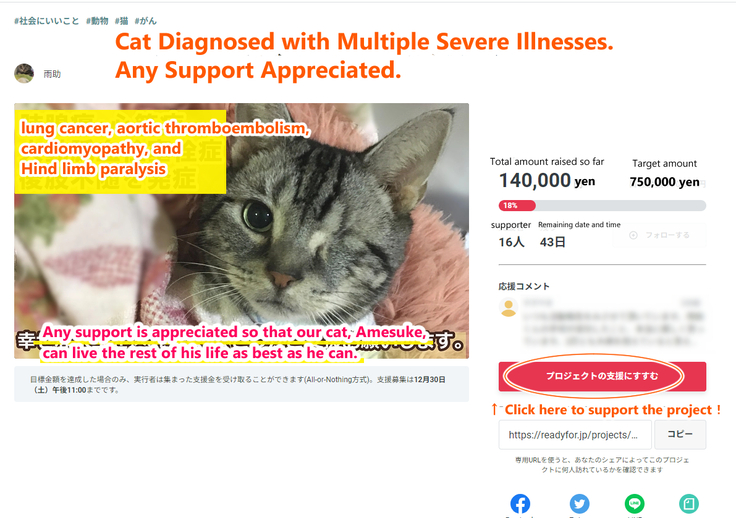Select the #猫 tag
The height and width of the screenshot is (518, 736).
click(x=122, y=21)
